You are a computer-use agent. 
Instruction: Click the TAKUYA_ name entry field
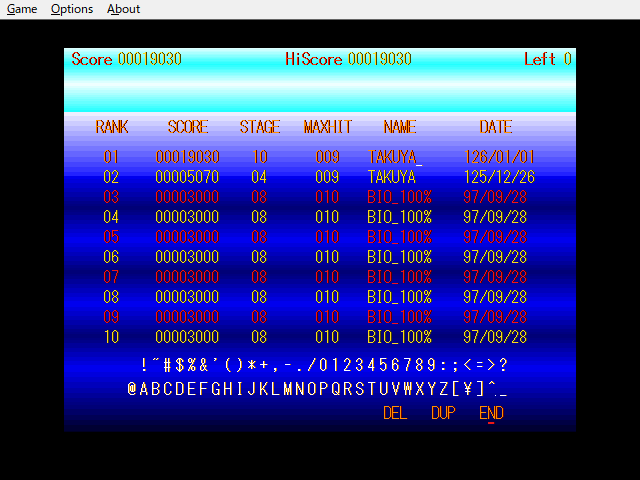[x=395, y=157]
